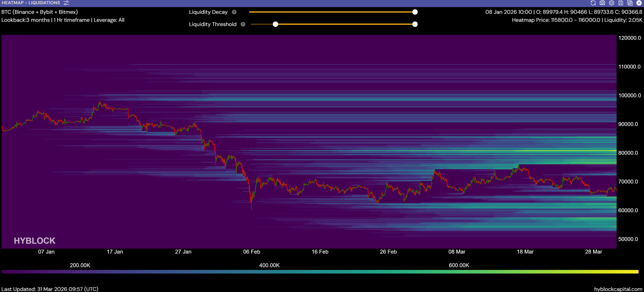Click the HYBLOCK watermark logo
This screenshot has width=644, height=292.
coord(35,241)
